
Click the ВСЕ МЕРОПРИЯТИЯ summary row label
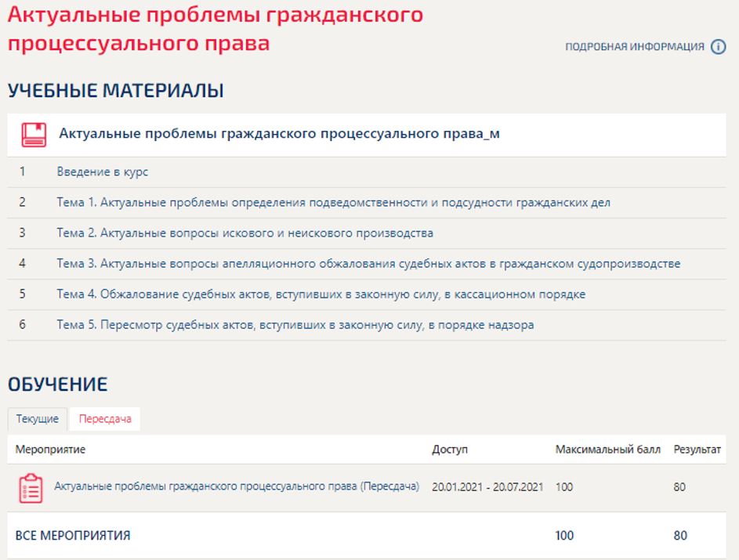(73, 536)
